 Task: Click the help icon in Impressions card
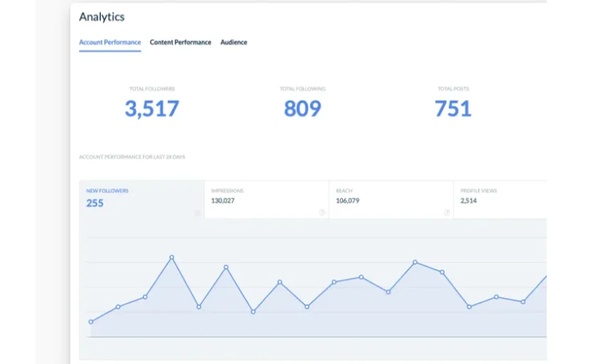click(322, 212)
